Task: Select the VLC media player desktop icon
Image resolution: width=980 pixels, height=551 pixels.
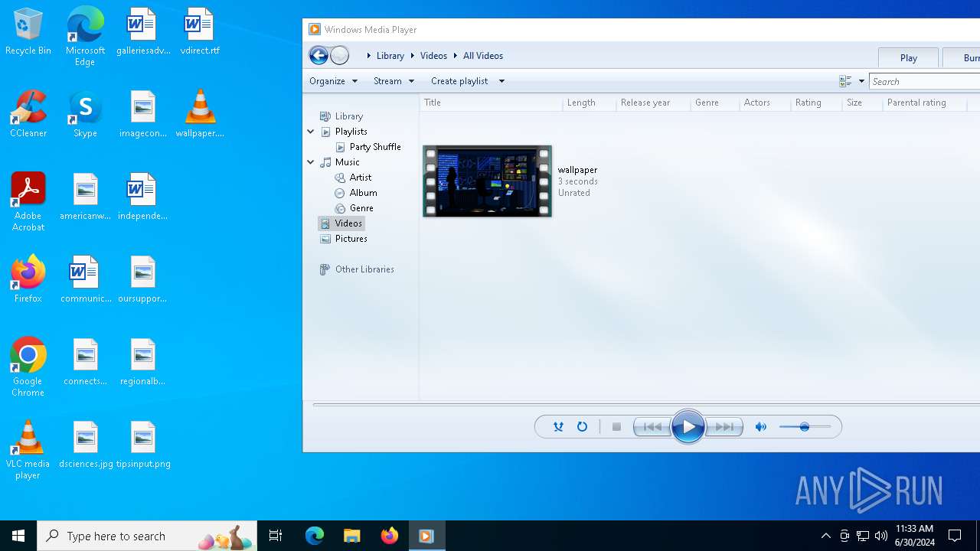Action: pos(28,450)
